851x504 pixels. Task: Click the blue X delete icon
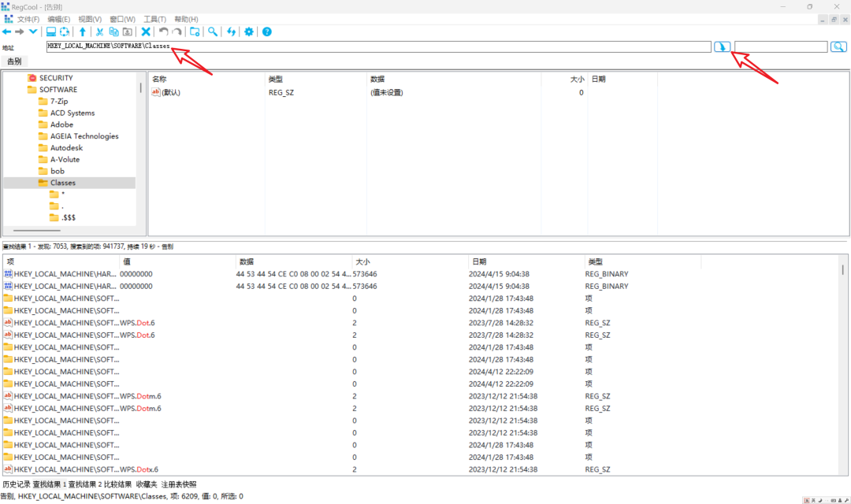tap(146, 32)
